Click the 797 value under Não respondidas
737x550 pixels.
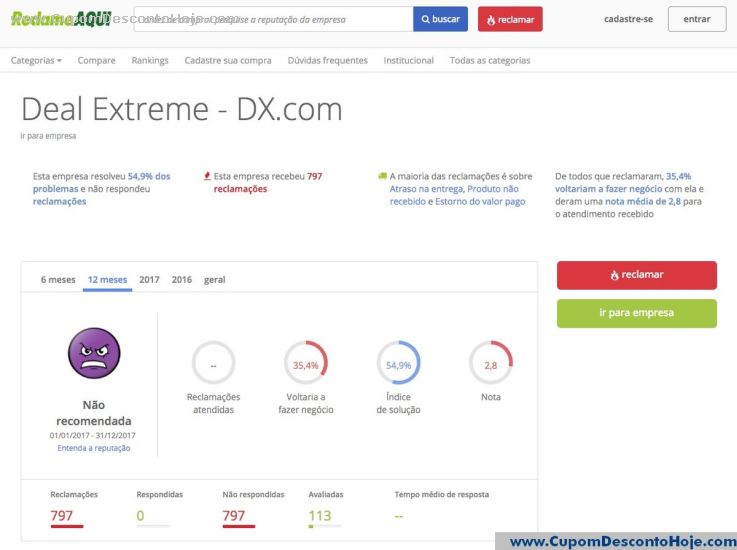click(x=234, y=516)
